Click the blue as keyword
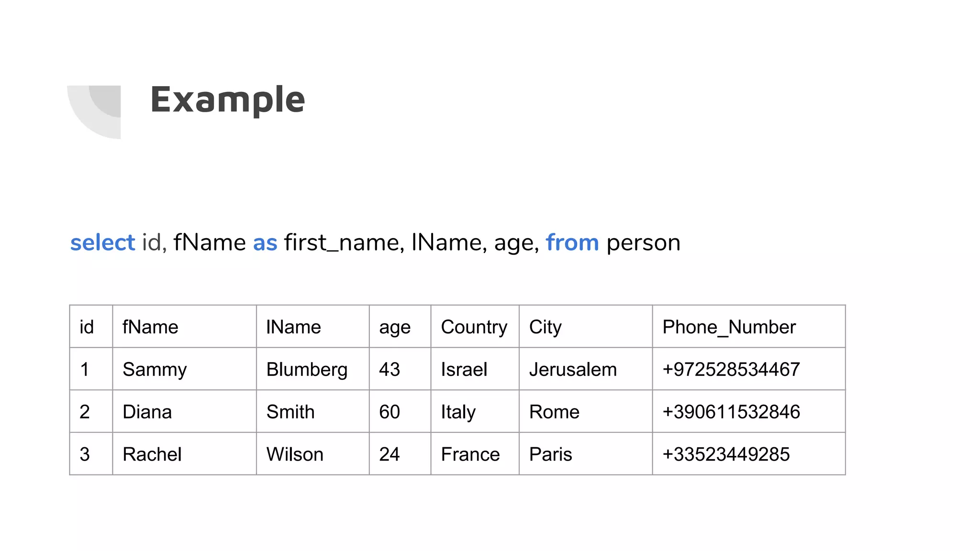Viewport: 980px width, 551px height. tap(265, 242)
